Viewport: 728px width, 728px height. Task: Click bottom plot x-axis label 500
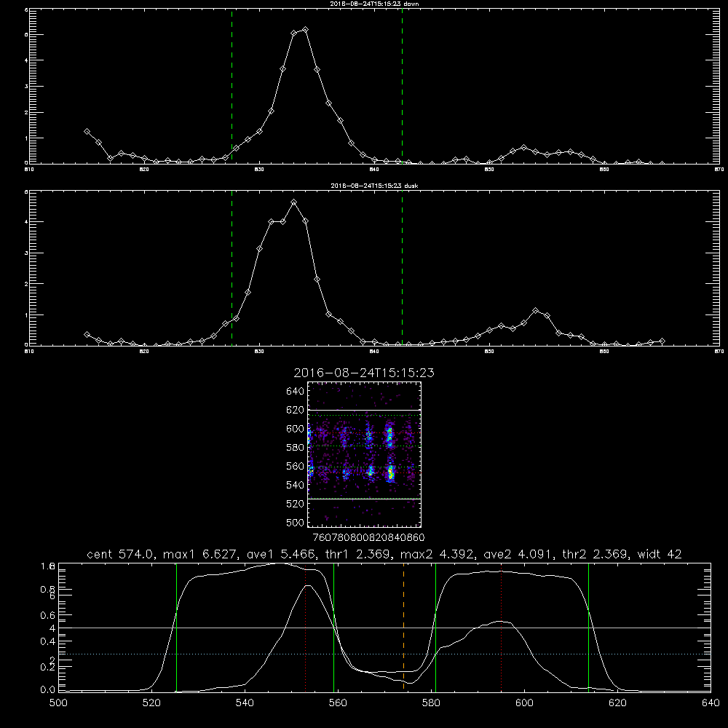pos(58,703)
